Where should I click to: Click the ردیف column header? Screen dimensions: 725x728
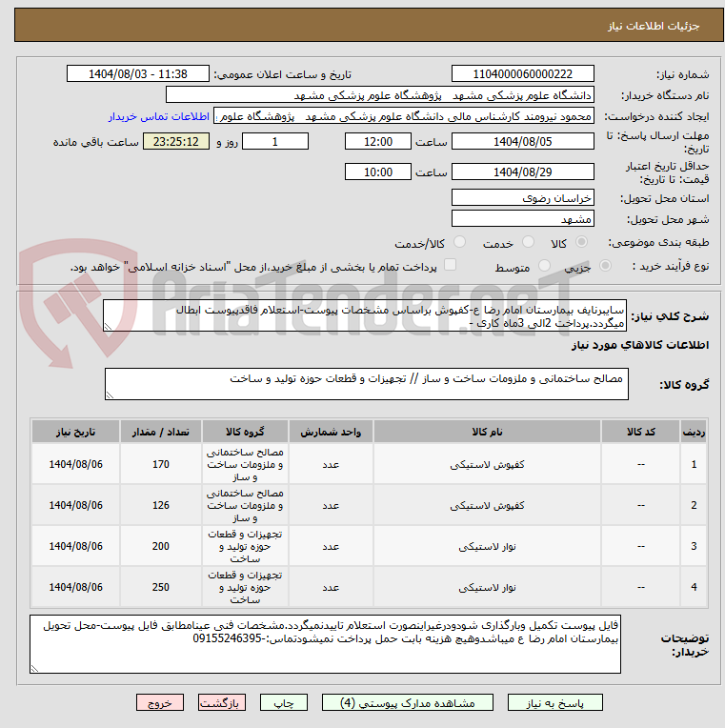tap(694, 432)
